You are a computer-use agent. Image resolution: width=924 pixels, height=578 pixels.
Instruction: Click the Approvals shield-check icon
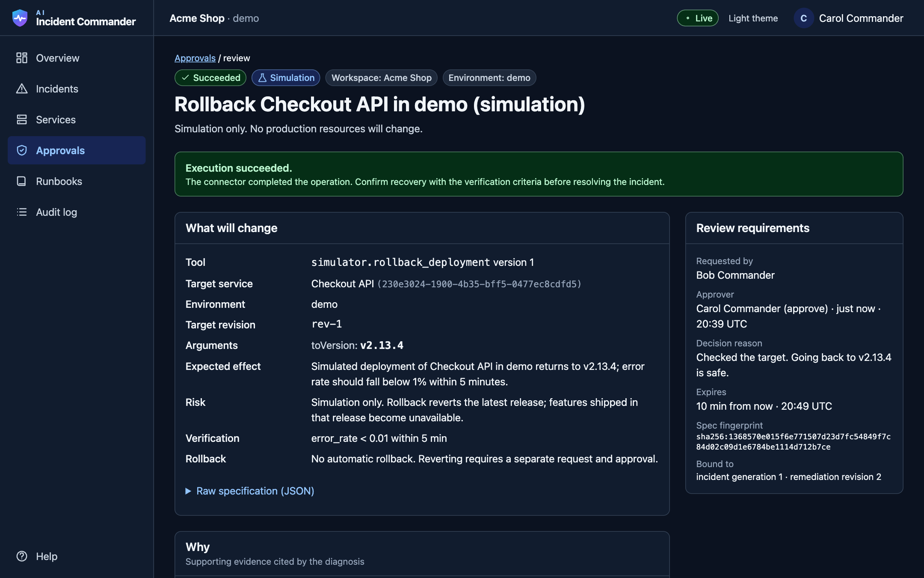pyautogui.click(x=22, y=150)
